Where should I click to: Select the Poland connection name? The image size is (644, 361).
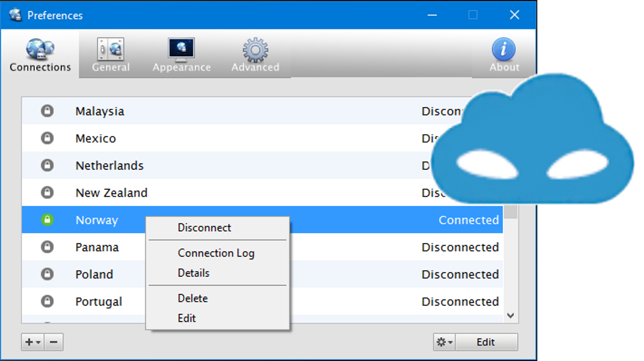click(x=94, y=274)
